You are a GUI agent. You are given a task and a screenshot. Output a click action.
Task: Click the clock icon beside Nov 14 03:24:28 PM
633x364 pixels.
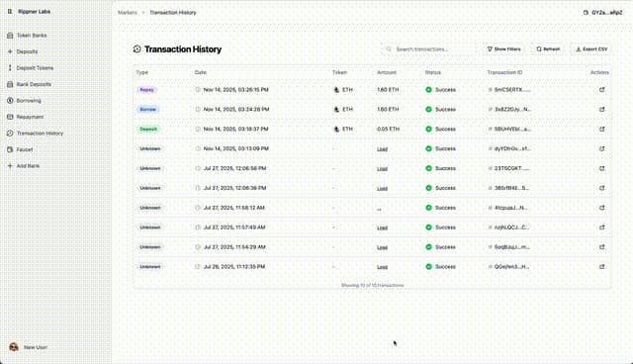(x=198, y=110)
